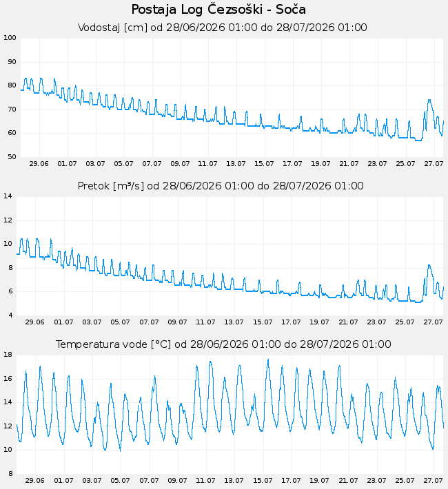Click the Pretok [m³/s] chart title
The image size is (448, 489).
[221, 186]
